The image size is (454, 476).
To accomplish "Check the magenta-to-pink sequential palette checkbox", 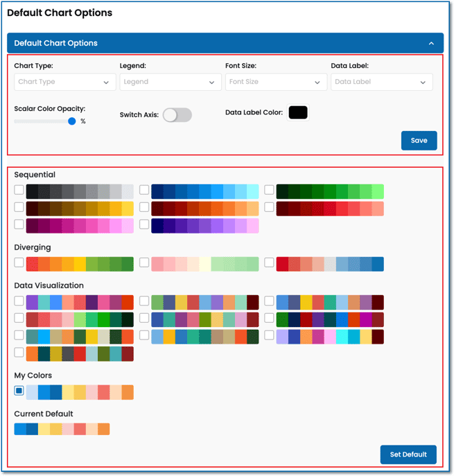I will [19, 224].
